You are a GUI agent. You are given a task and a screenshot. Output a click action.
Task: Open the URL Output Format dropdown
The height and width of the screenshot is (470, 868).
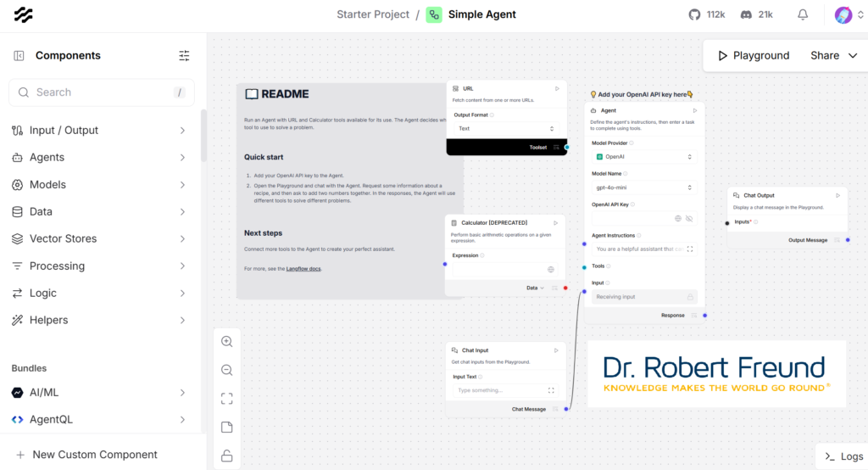506,129
